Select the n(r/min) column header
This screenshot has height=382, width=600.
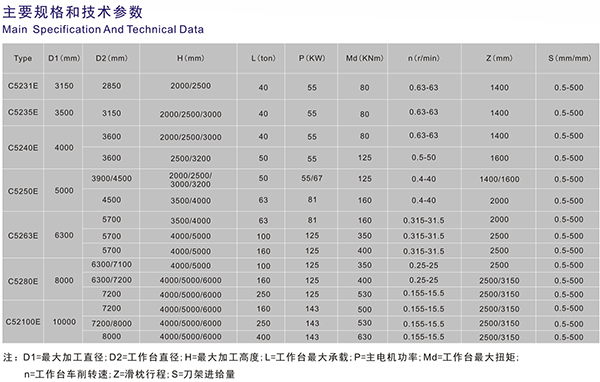tap(424, 58)
